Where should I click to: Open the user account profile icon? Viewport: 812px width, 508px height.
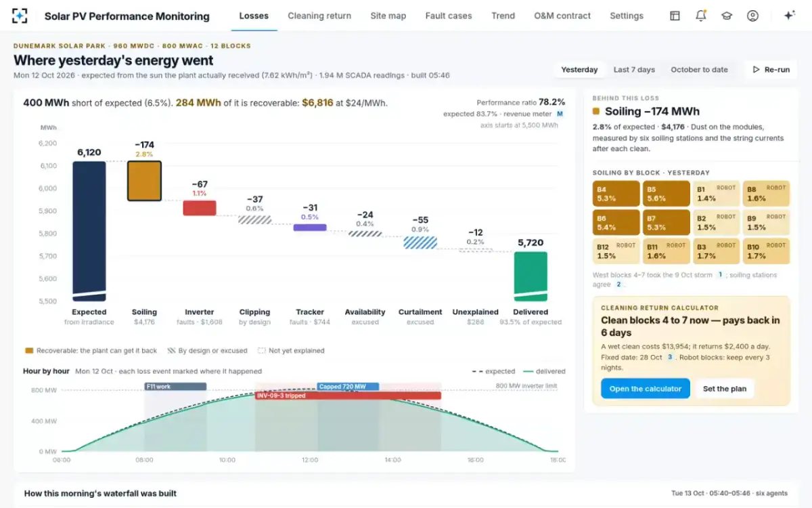(752, 16)
